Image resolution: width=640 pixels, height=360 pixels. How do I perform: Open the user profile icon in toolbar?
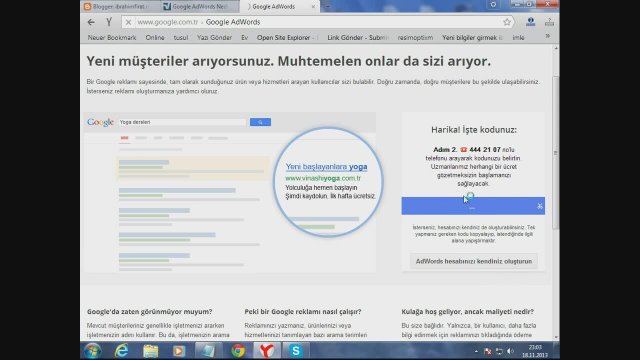click(x=530, y=22)
